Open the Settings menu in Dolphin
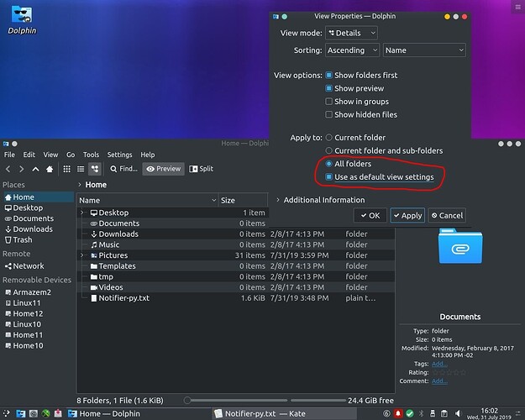Screen dimensions: 525x420 coord(119,155)
